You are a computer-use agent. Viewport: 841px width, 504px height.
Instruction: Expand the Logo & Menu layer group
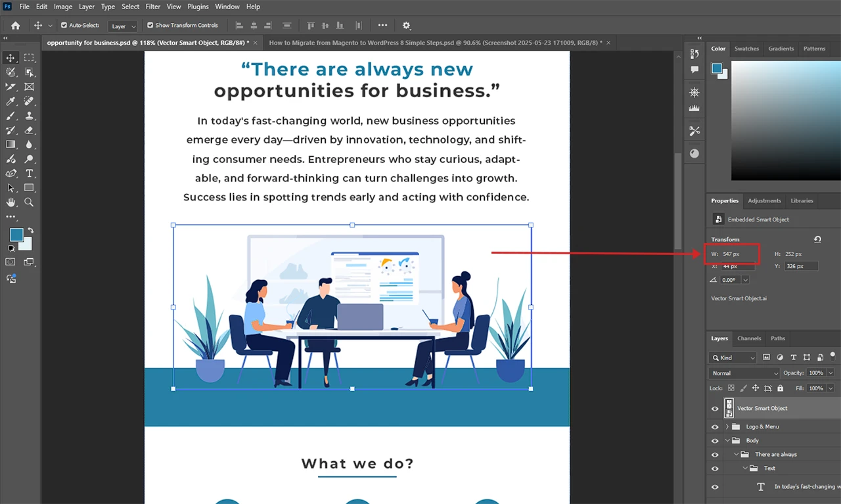(x=727, y=427)
